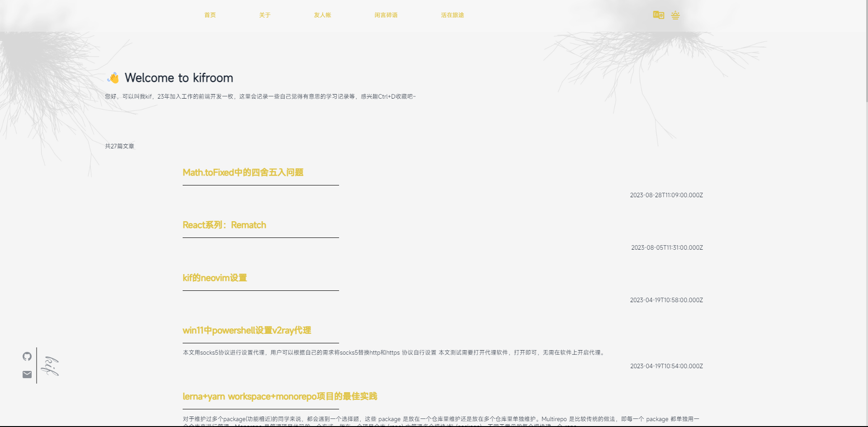Select 闲言碎语 in the top navigation

pyautogui.click(x=386, y=15)
